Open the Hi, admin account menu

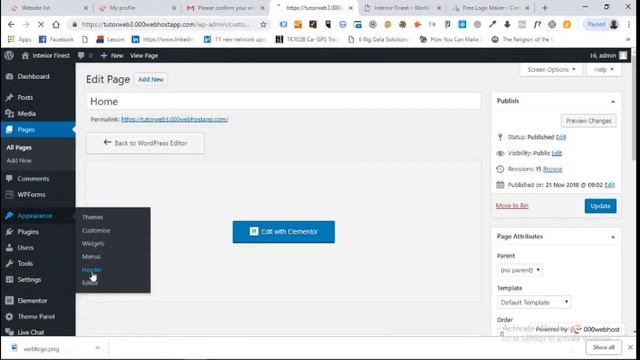coord(608,56)
